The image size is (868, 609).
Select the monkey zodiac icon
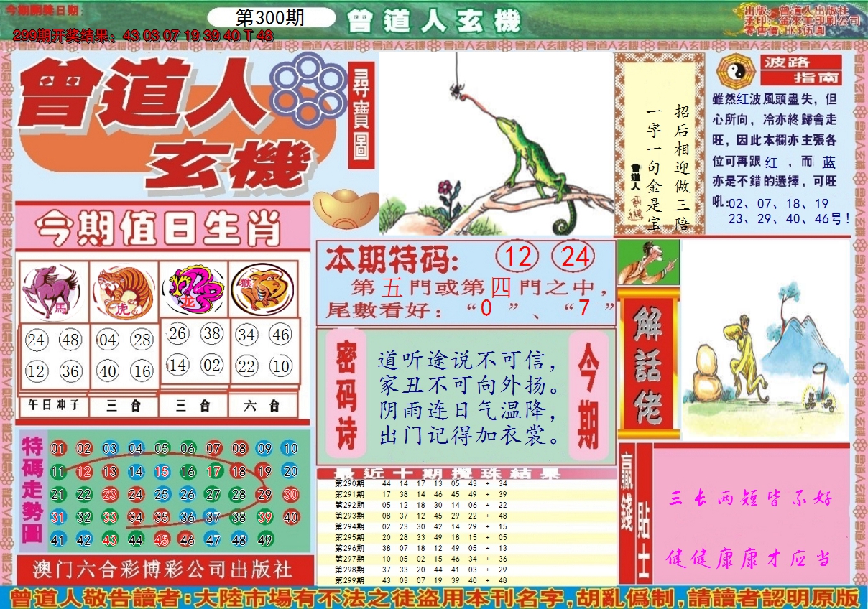click(262, 289)
